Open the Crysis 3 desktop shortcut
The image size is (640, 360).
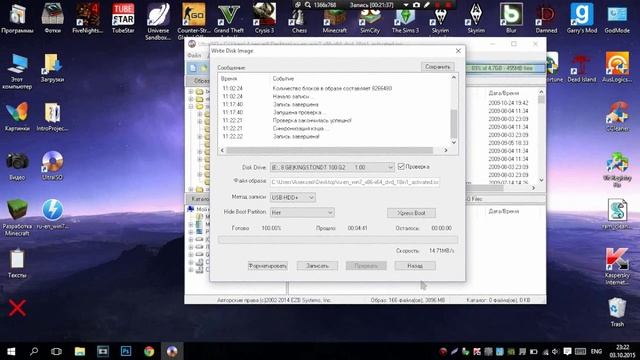pos(264,18)
